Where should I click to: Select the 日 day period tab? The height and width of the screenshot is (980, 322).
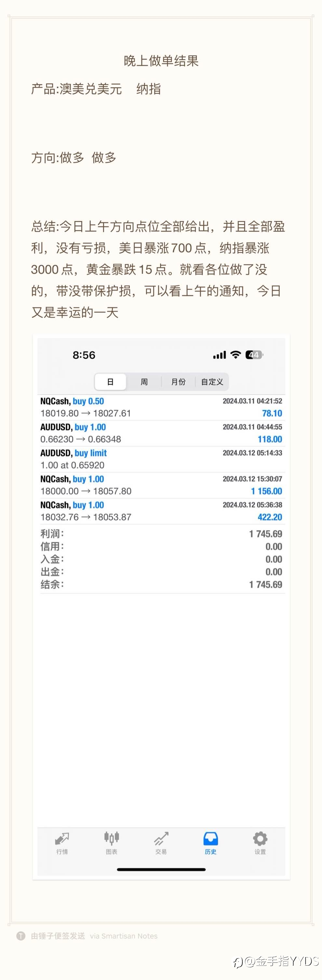(x=110, y=382)
